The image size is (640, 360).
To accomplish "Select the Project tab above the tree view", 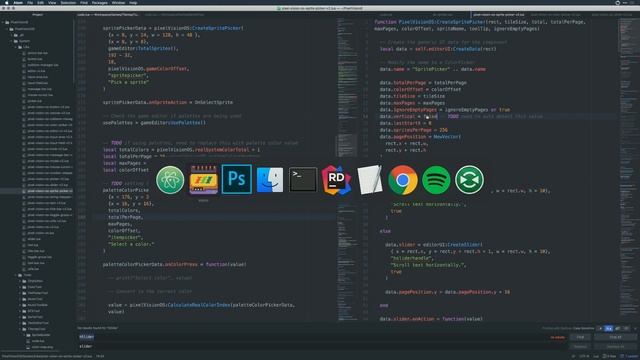I will pos(38,15).
